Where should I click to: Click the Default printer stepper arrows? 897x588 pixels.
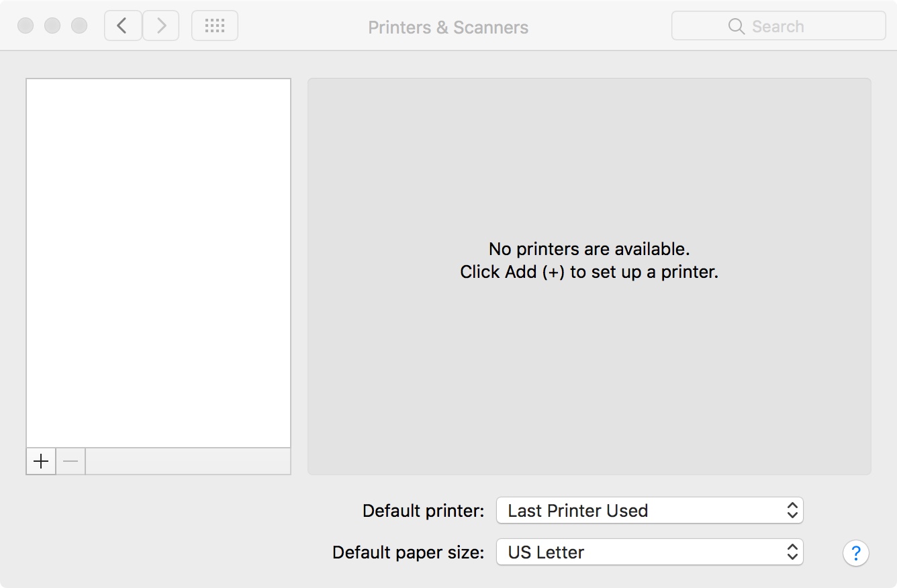click(x=794, y=510)
